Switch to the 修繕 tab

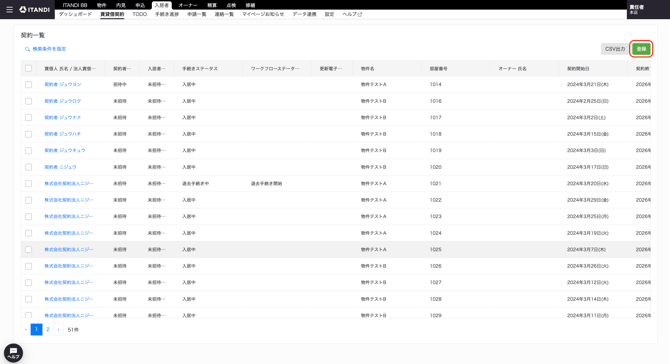[x=250, y=5]
